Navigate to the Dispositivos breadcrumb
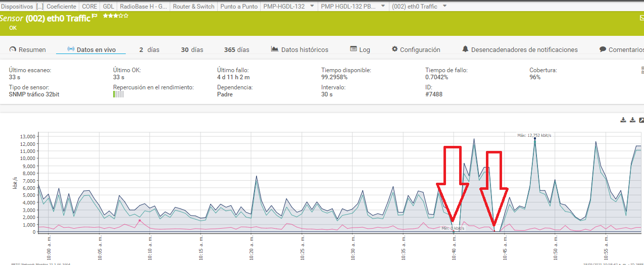Screen dimensions: 644x265 (17, 7)
